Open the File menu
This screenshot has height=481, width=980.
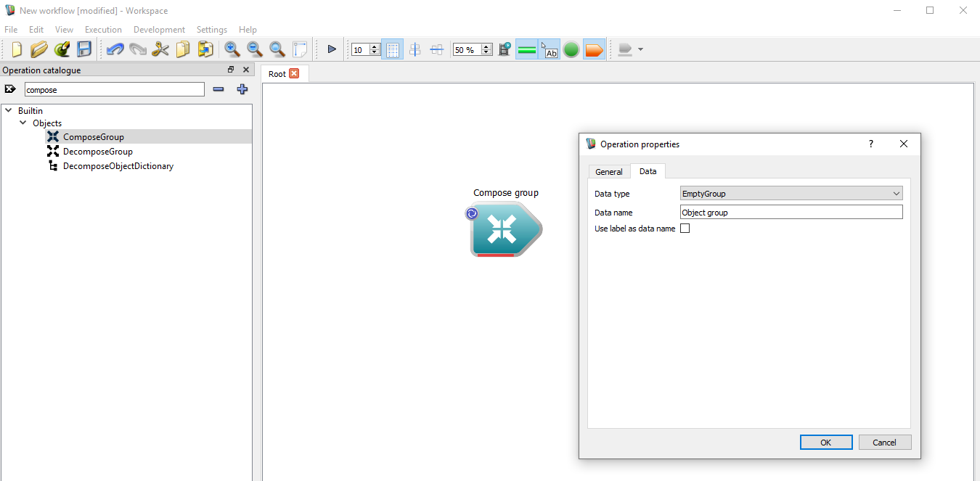11,30
